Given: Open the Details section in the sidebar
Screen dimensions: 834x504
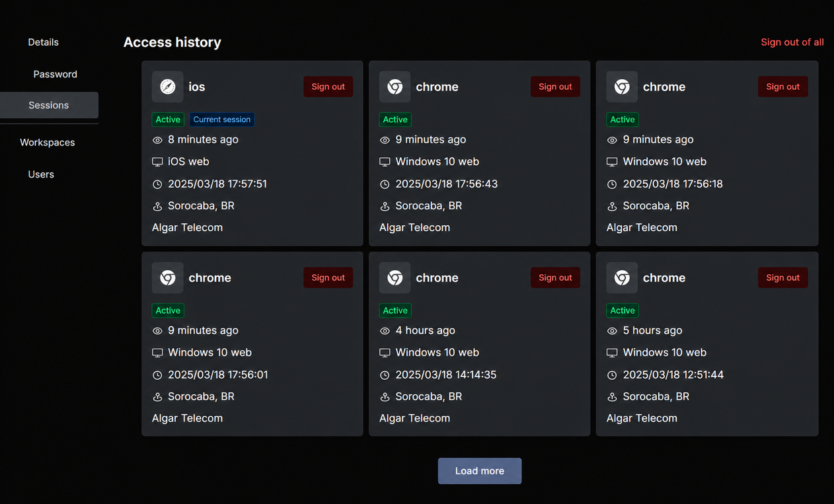Looking at the screenshot, I should pyautogui.click(x=44, y=42).
